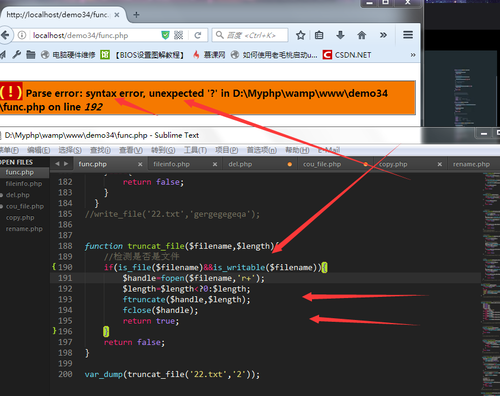Close the copy.php editor tab
Image resolution: width=500 pixels, height=396 pixels.
440,164
